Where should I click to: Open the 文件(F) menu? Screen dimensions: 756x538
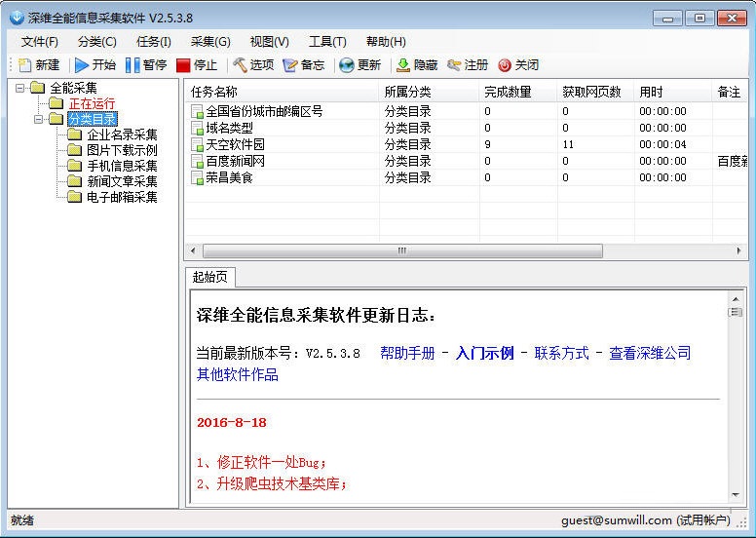40,42
